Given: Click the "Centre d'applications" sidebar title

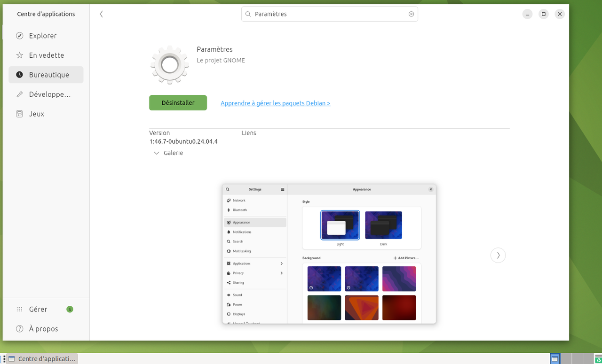Looking at the screenshot, I should [x=46, y=14].
